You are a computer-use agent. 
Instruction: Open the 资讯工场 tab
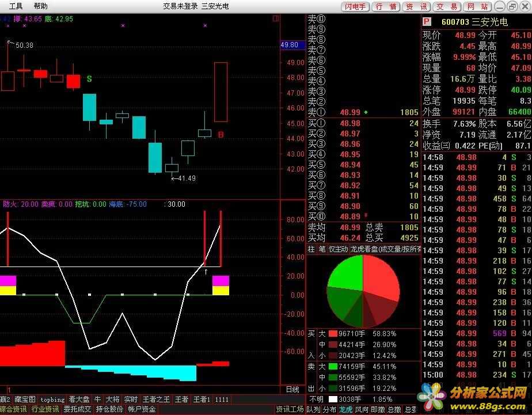[290, 409]
